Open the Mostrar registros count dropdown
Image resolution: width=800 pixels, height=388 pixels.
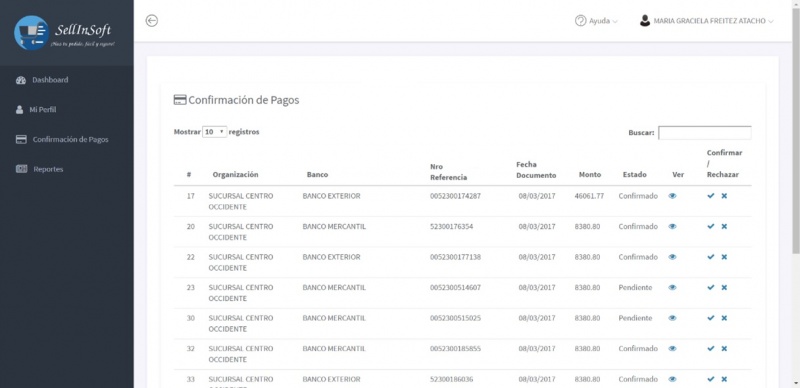214,132
